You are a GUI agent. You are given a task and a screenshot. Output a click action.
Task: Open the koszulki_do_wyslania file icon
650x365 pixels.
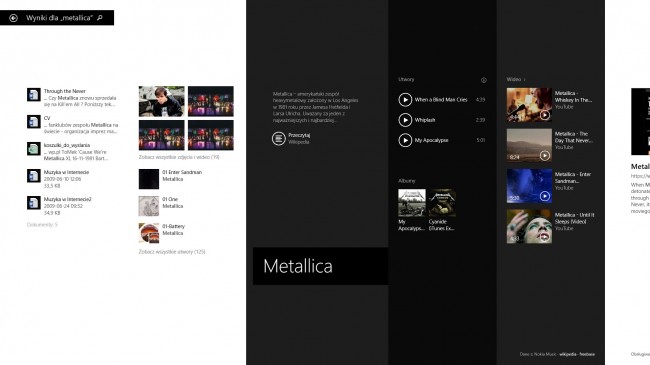point(34,148)
